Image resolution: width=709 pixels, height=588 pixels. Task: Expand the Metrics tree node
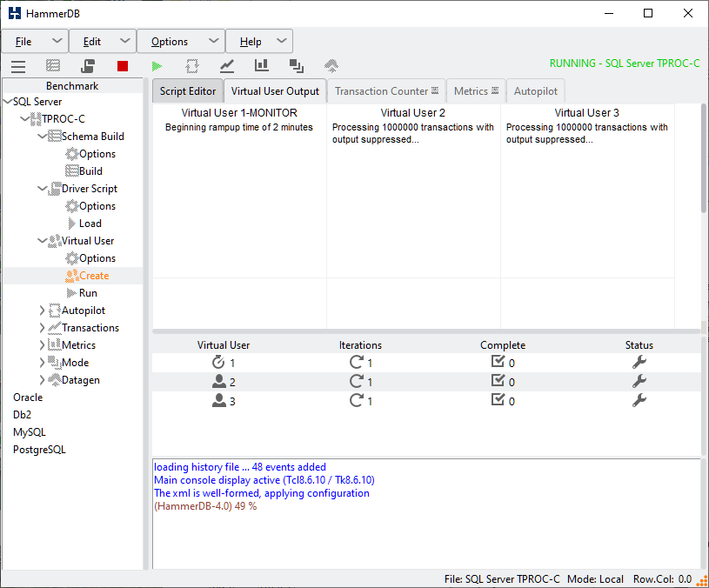(x=43, y=345)
